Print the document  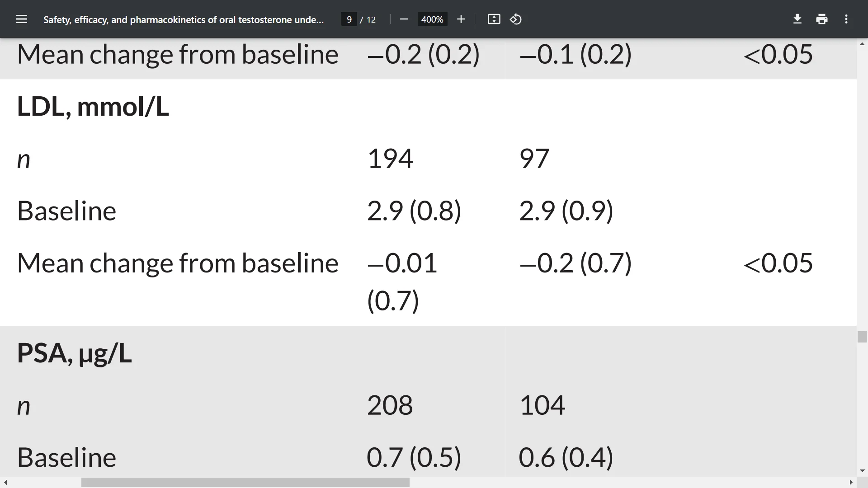822,19
